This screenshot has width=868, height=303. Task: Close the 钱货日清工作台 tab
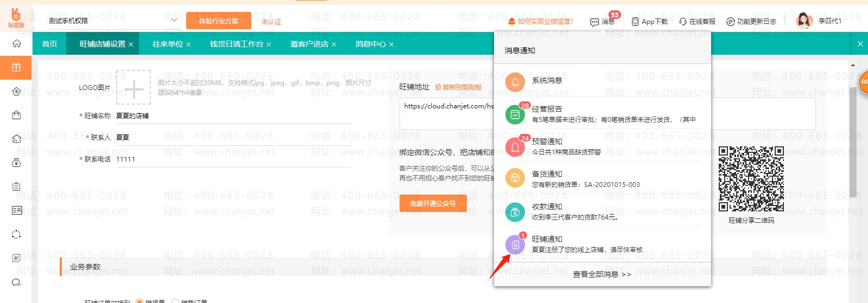point(269,44)
